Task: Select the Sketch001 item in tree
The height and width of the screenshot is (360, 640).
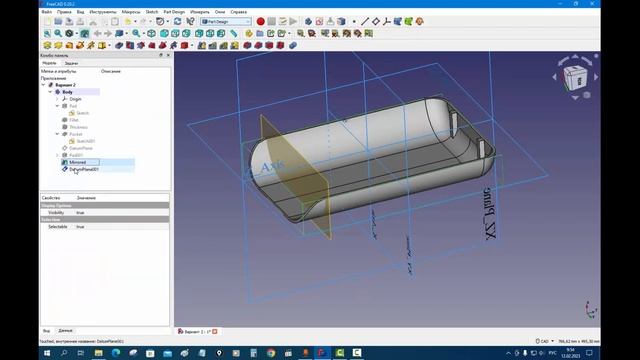Action: 86,141
